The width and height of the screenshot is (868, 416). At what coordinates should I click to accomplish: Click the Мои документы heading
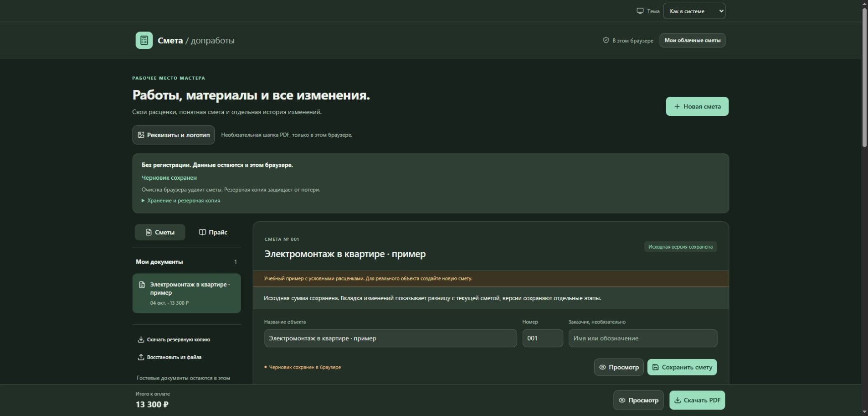159,262
